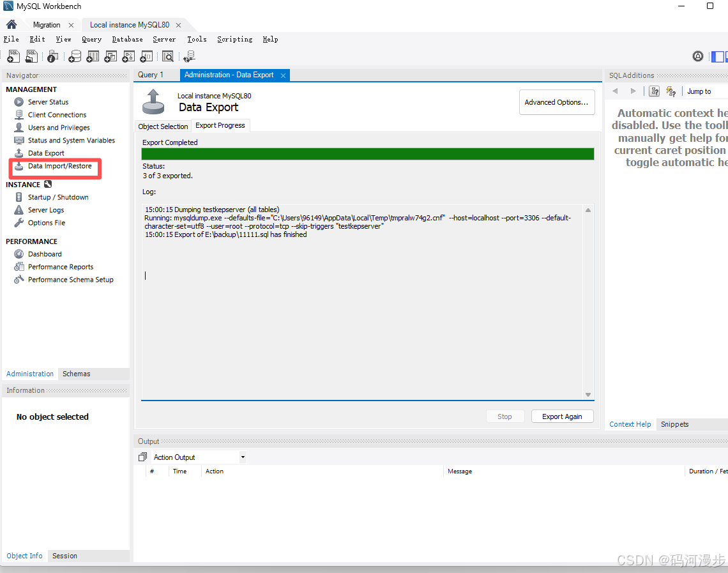Click the Instance wrench icon beside INSTANCE
Viewport: 728px width, 573px height.
tap(48, 185)
